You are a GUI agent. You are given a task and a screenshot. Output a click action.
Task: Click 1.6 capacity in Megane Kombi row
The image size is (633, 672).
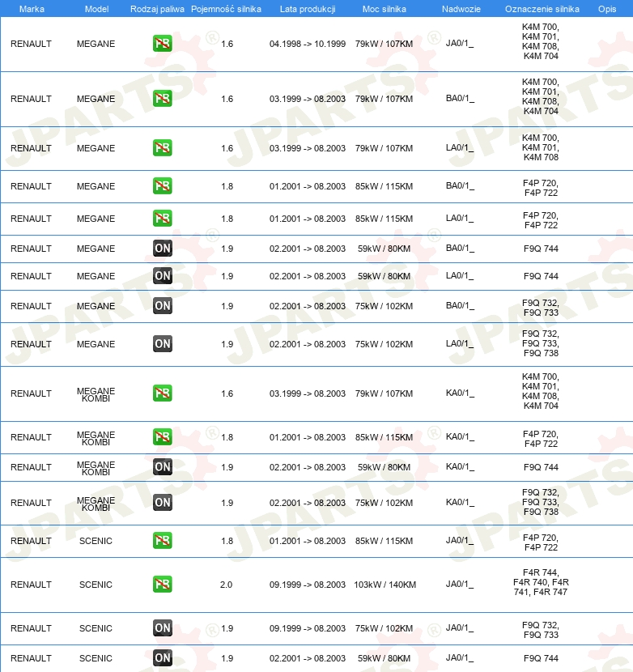(227, 393)
